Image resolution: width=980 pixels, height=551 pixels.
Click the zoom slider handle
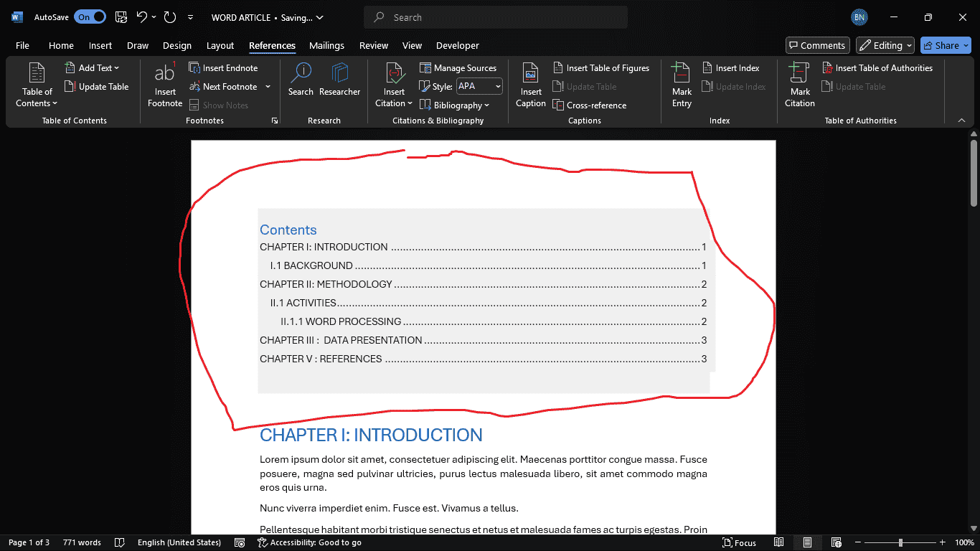(x=900, y=542)
